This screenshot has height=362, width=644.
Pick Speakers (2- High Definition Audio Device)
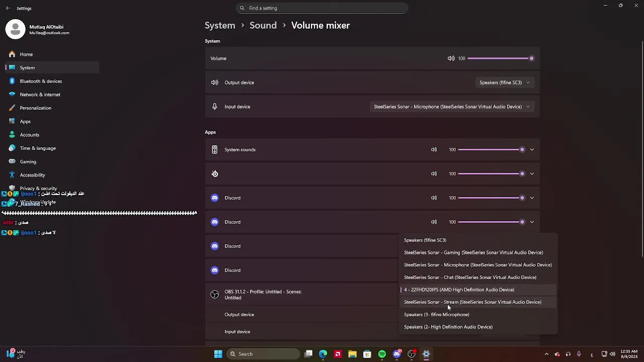pos(478,327)
